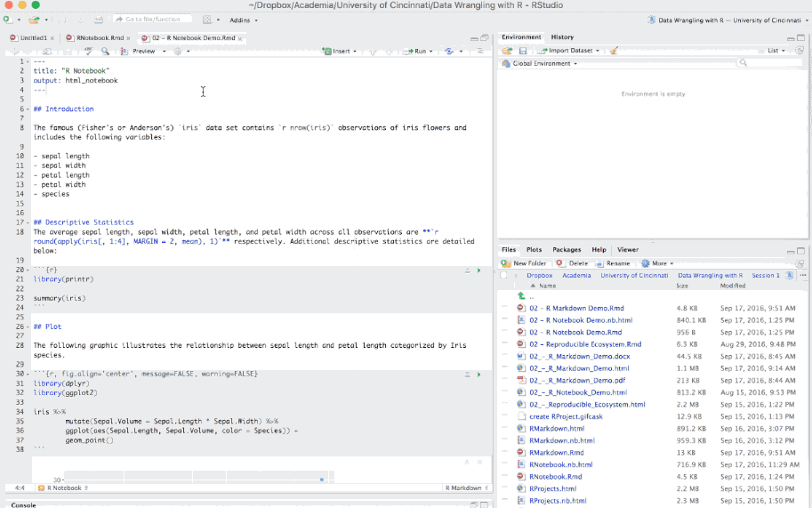Image resolution: width=812 pixels, height=508 pixels.
Task: Open the file RProjects.html
Action: point(552,488)
